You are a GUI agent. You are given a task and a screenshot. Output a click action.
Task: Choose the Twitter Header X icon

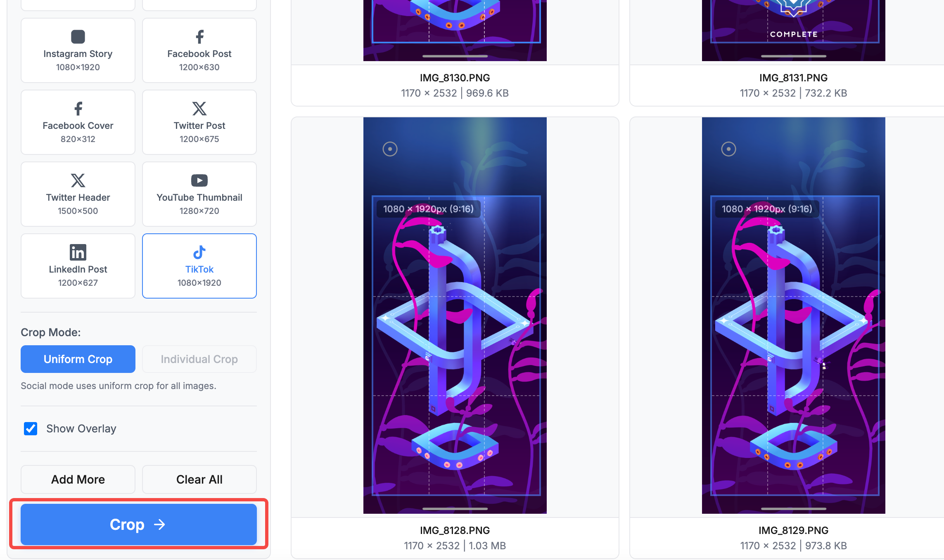coord(78,180)
